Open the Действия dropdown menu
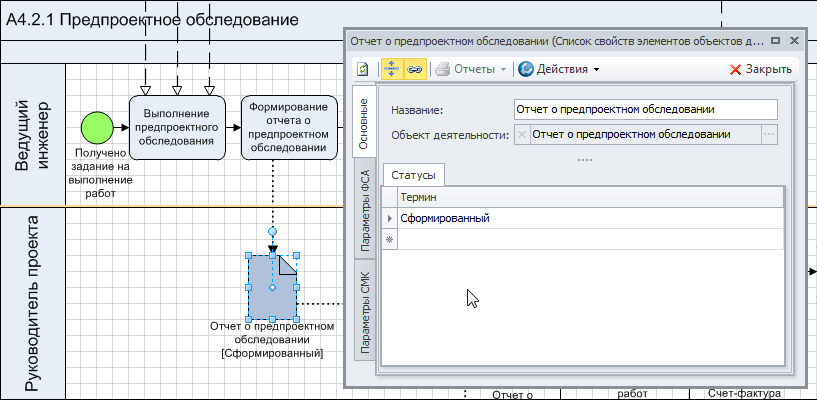Viewport: 817px width, 400px height. tap(559, 69)
